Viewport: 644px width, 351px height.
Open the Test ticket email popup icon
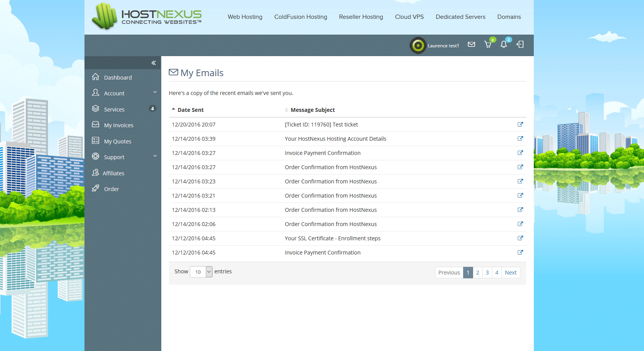(x=520, y=125)
